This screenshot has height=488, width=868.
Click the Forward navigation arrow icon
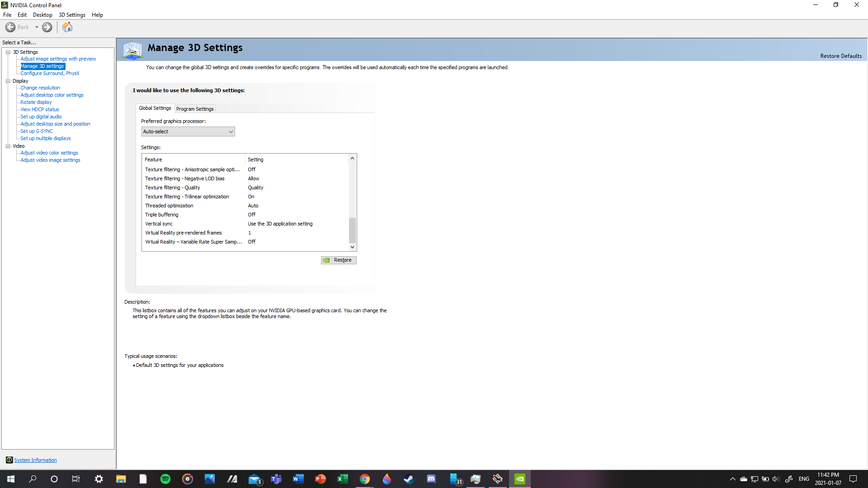[47, 27]
